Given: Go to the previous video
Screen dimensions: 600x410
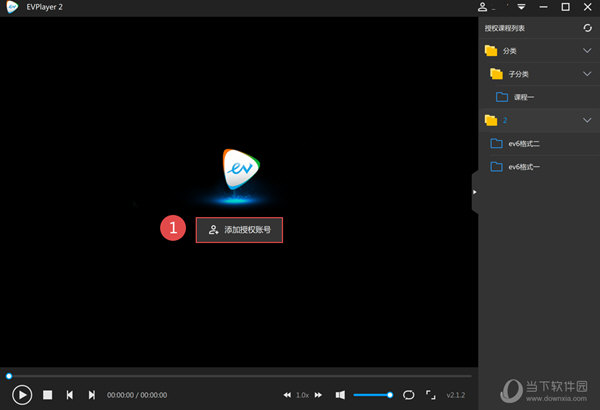Looking at the screenshot, I should (x=70, y=395).
